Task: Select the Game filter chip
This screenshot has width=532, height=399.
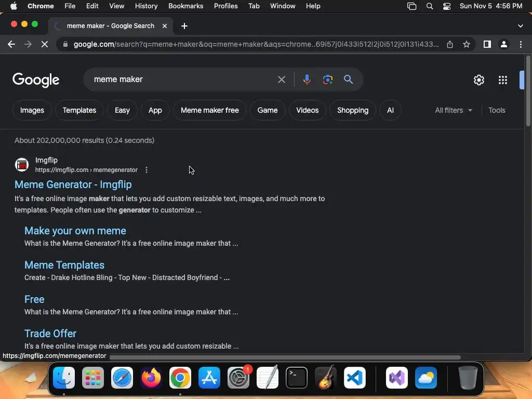Action: click(268, 110)
